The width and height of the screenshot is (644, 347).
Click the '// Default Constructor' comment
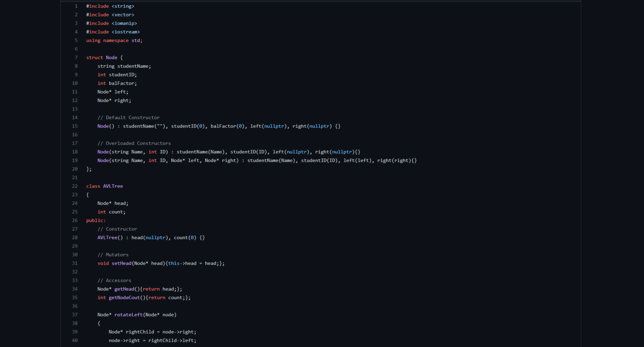click(x=129, y=118)
